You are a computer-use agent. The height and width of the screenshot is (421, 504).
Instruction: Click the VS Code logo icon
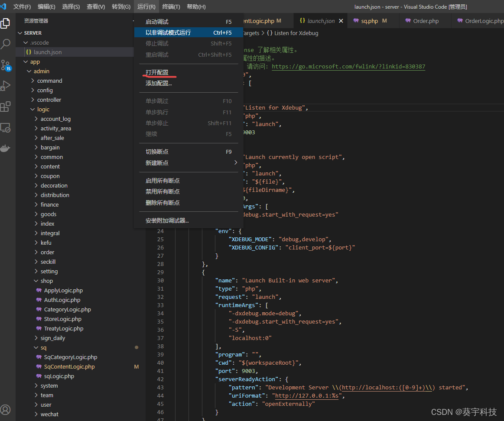click(x=3, y=6)
